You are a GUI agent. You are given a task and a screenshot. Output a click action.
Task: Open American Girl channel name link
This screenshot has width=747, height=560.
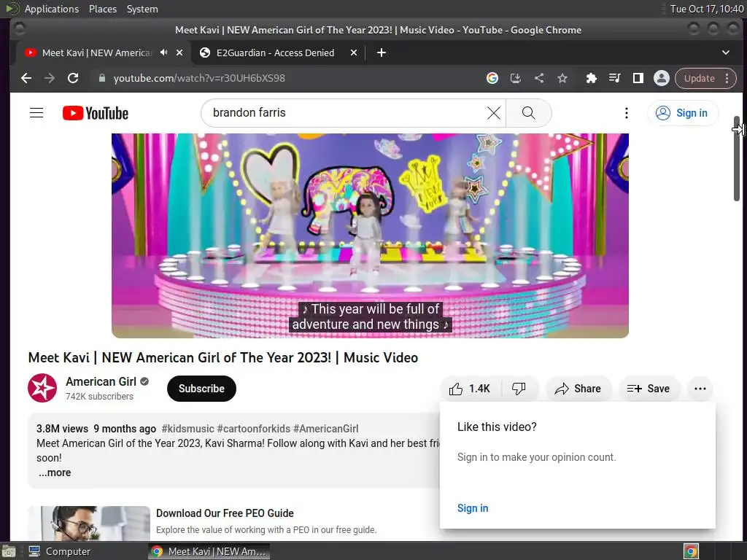[x=101, y=381]
